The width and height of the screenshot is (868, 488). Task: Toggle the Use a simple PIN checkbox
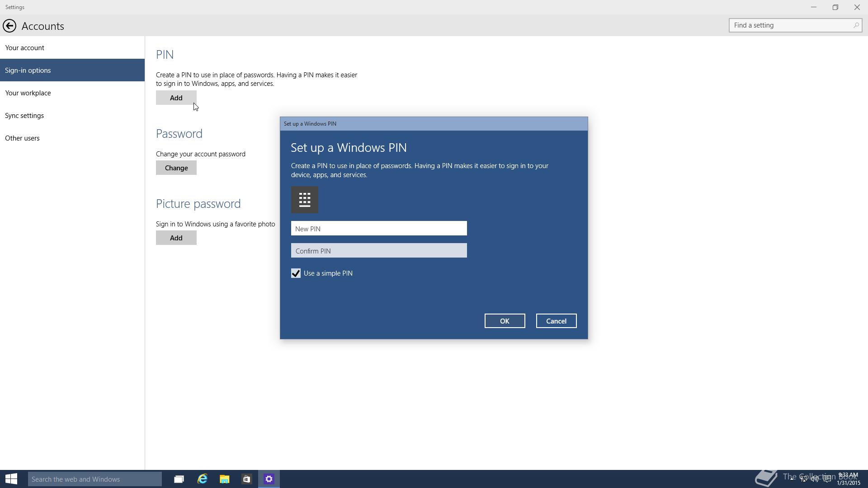click(296, 273)
